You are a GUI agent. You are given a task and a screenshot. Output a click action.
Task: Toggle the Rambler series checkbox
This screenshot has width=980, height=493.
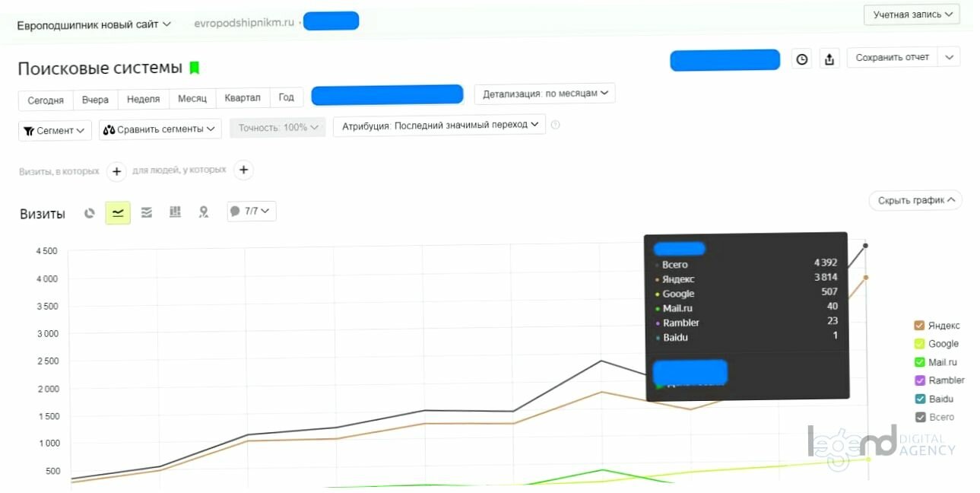[919, 380]
